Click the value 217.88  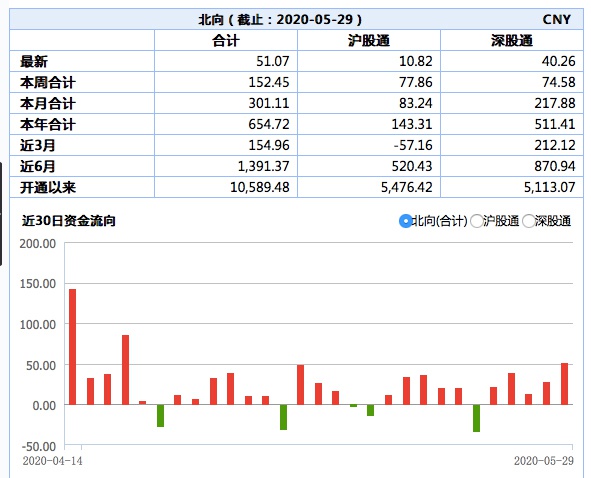click(x=555, y=103)
